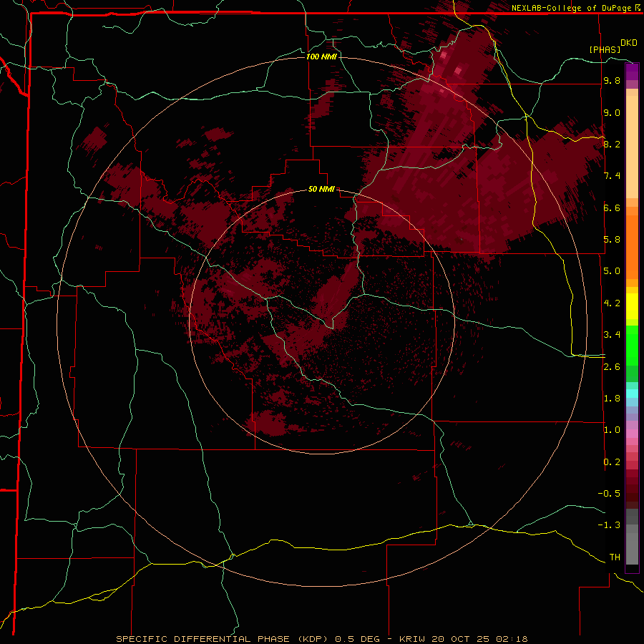The width and height of the screenshot is (644, 644).
Task: Click the gray bottom segment of the color scale
Action: [x=632, y=548]
